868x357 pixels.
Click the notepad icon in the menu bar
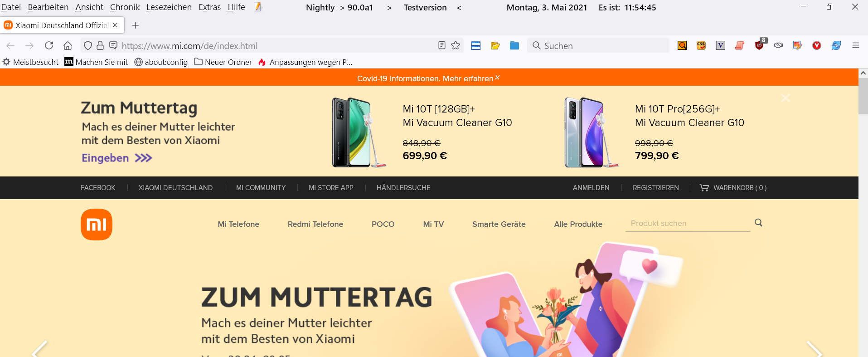[x=258, y=7]
